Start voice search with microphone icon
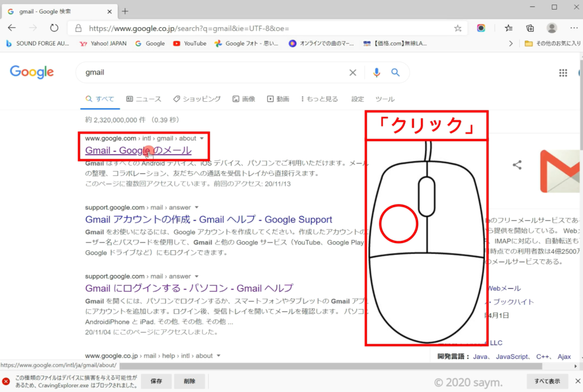Image resolution: width=583 pixels, height=392 pixels. point(376,73)
